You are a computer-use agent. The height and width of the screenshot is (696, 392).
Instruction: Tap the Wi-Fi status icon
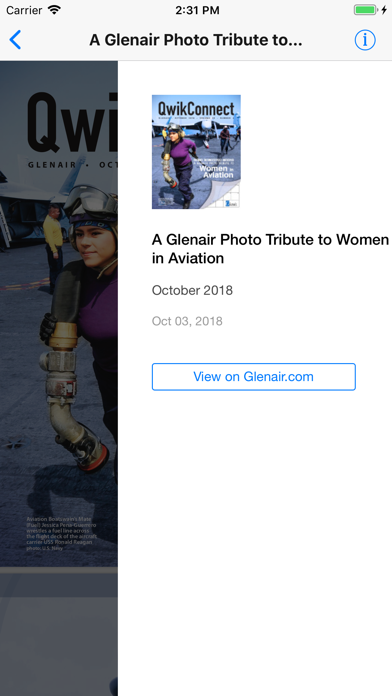[55, 10]
